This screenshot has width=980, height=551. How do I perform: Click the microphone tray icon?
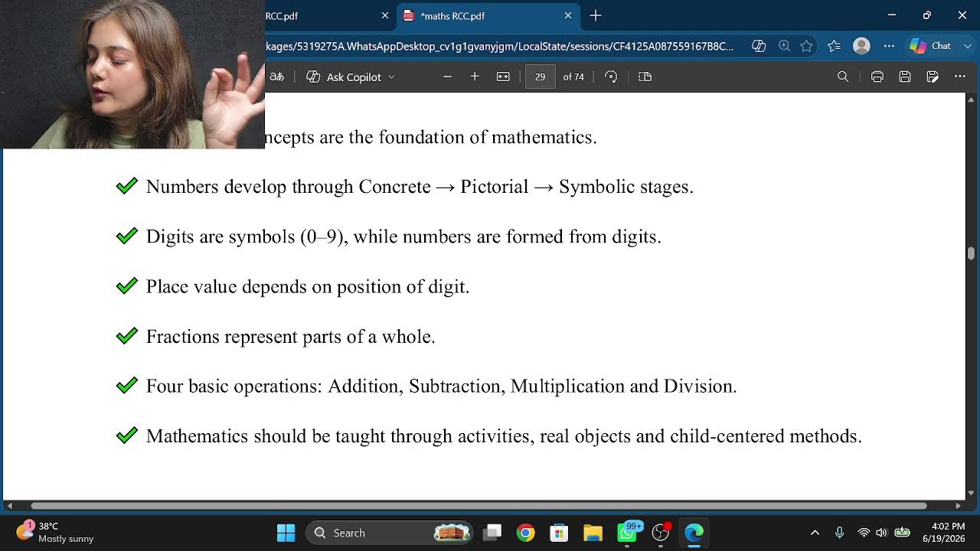839,533
